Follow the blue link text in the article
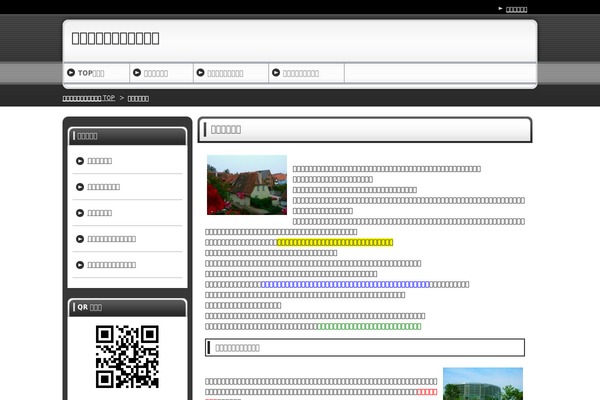This screenshot has width=600, height=400. click(x=345, y=284)
